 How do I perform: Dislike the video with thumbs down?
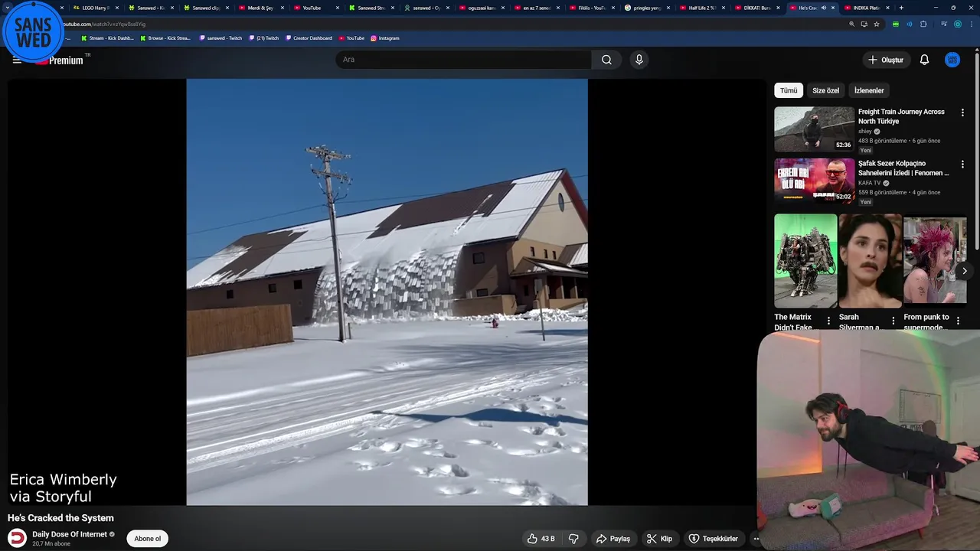573,539
